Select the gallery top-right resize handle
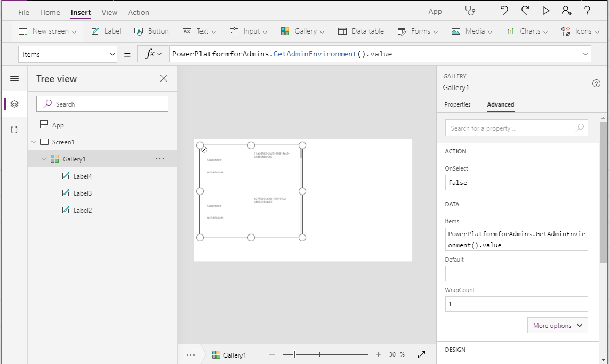This screenshot has width=610, height=364. pos(302,145)
